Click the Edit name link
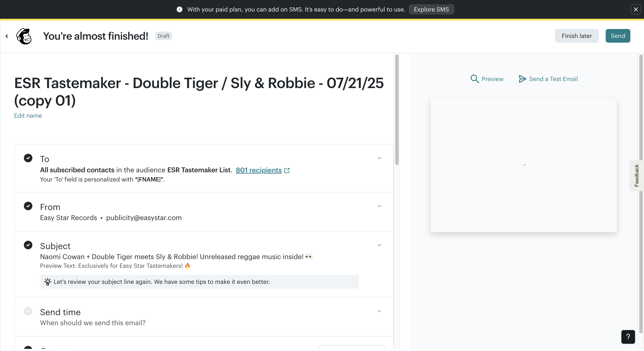The height and width of the screenshot is (351, 644). 28,116
